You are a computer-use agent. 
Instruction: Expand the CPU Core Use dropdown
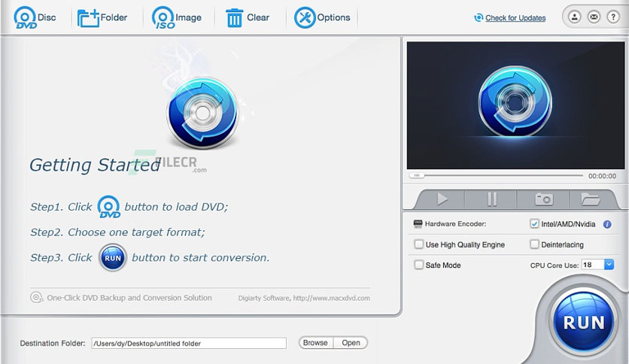pyautogui.click(x=609, y=265)
